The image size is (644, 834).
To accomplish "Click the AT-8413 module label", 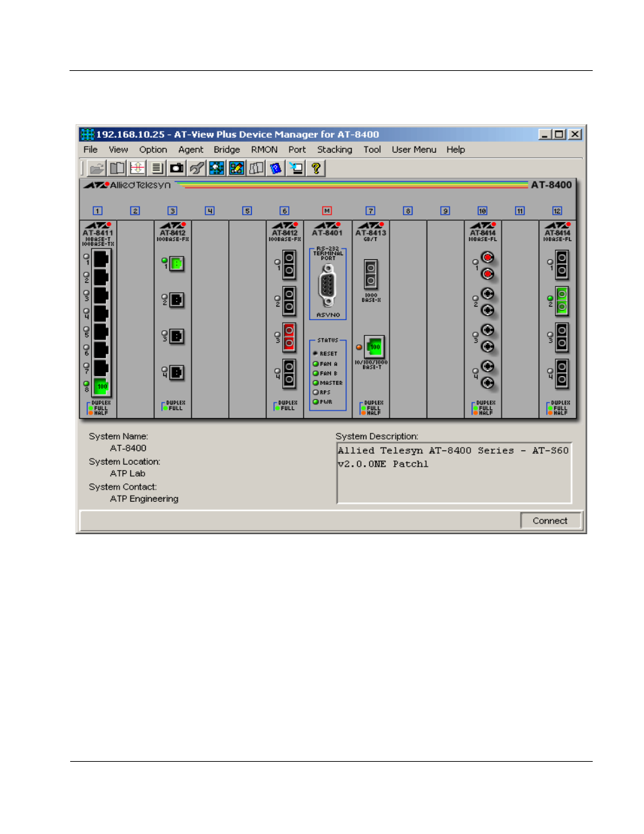I will pyautogui.click(x=371, y=233).
